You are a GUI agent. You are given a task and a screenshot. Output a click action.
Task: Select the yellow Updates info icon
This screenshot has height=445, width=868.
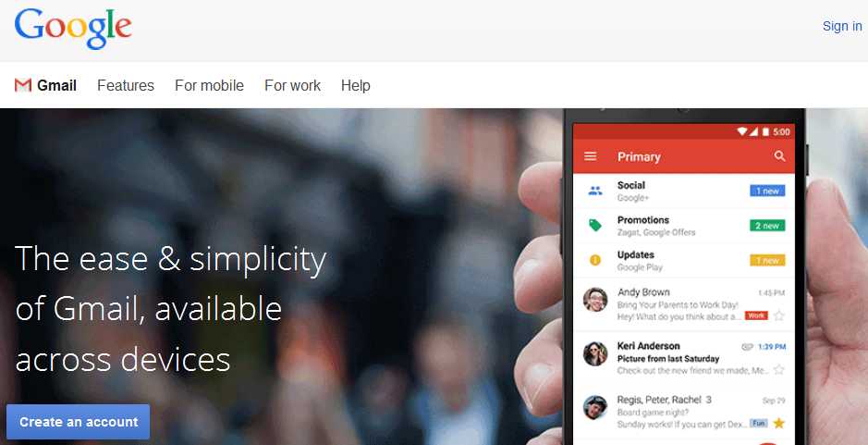[x=595, y=260]
